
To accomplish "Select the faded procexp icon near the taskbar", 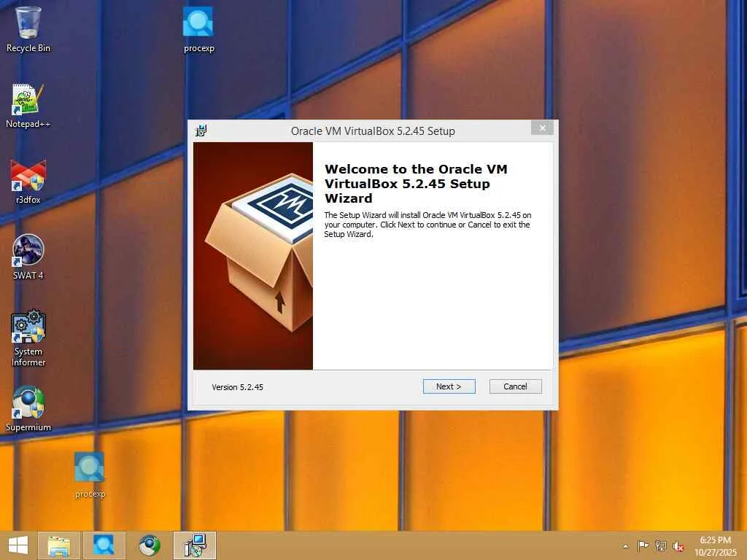I will click(x=90, y=475).
